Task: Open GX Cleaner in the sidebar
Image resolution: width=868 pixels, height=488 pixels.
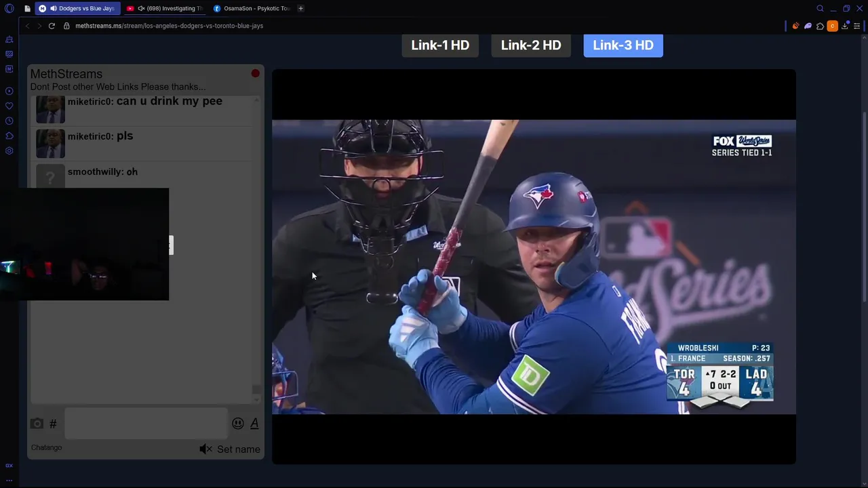Action: [x=9, y=39]
